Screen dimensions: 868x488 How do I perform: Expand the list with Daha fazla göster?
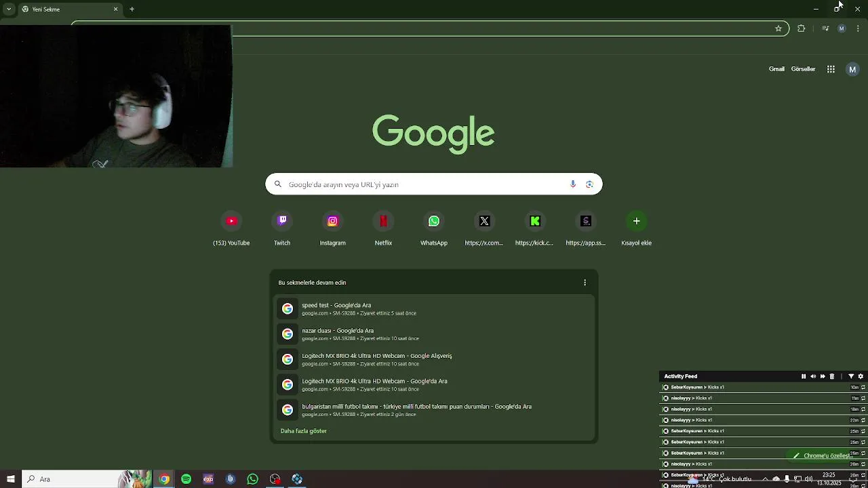303,431
